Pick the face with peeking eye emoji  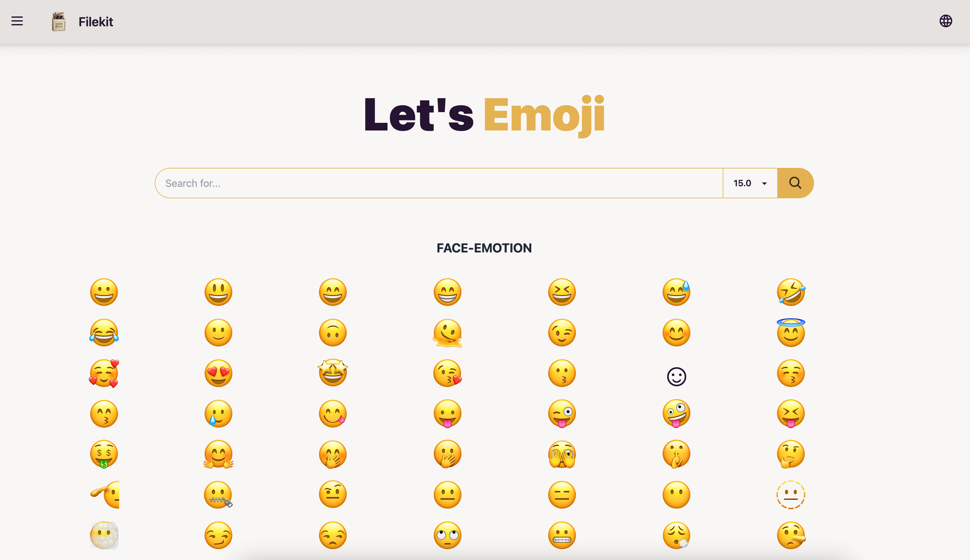point(562,454)
